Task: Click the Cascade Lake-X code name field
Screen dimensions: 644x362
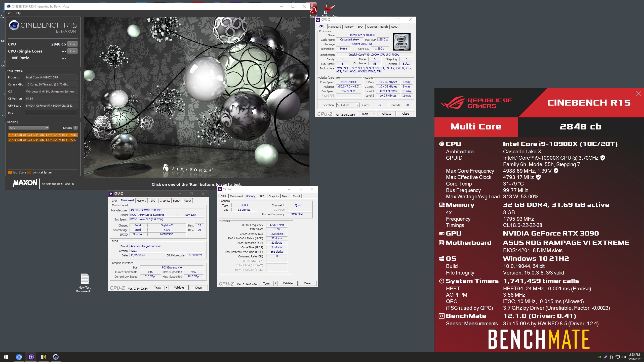Action: pos(350,40)
